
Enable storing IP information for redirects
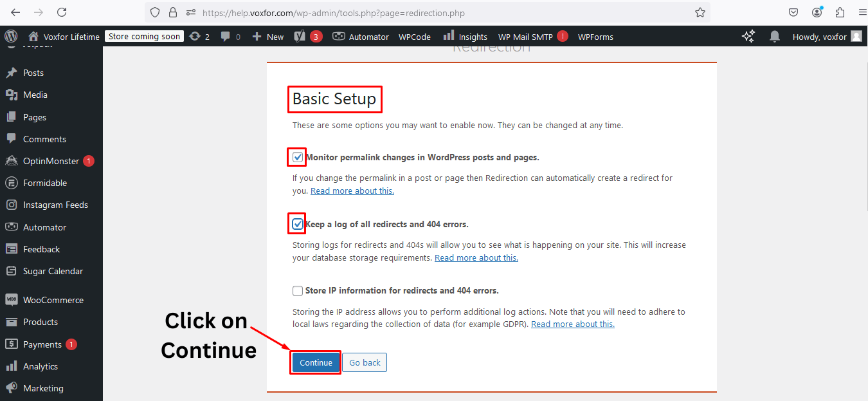[x=297, y=290]
